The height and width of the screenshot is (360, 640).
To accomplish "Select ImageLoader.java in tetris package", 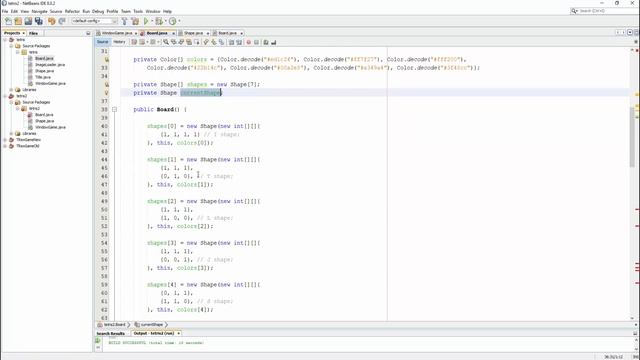I will [50, 65].
